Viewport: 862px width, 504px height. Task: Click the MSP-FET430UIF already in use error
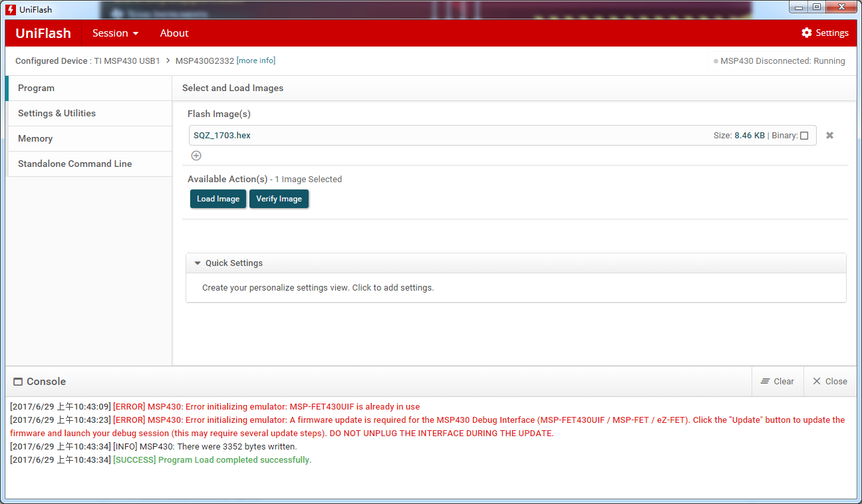click(267, 407)
